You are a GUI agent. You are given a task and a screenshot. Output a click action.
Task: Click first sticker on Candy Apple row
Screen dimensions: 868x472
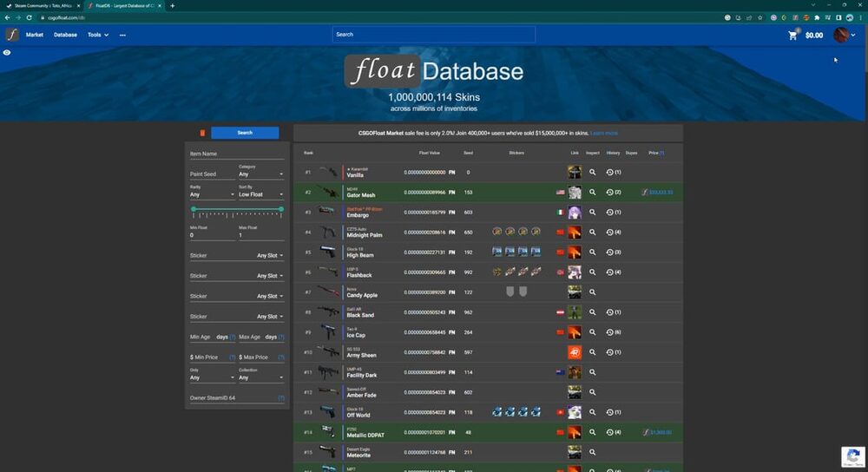(x=510, y=292)
